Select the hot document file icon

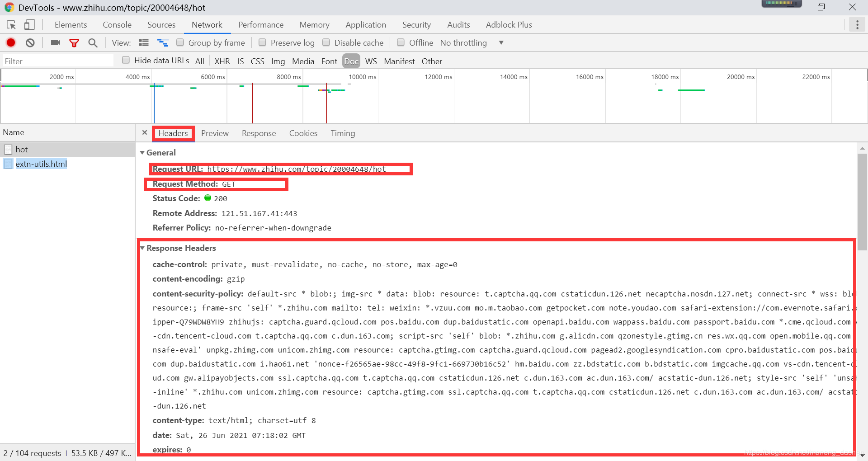point(8,149)
